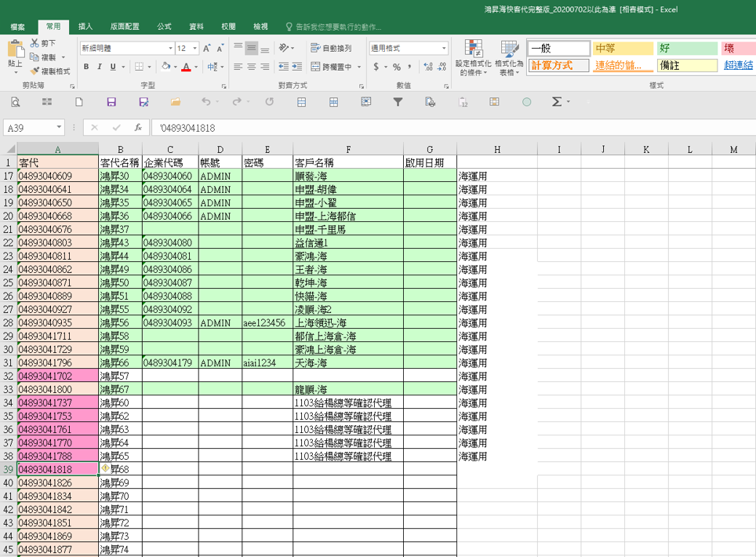Click the Cut (剪下) scissors icon
The height and width of the screenshot is (557, 756).
[x=35, y=44]
